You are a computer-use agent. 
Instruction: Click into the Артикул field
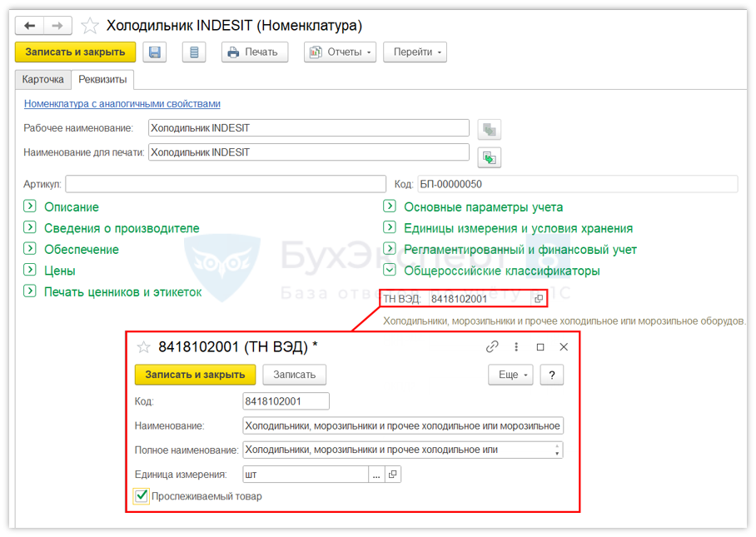coord(226,184)
